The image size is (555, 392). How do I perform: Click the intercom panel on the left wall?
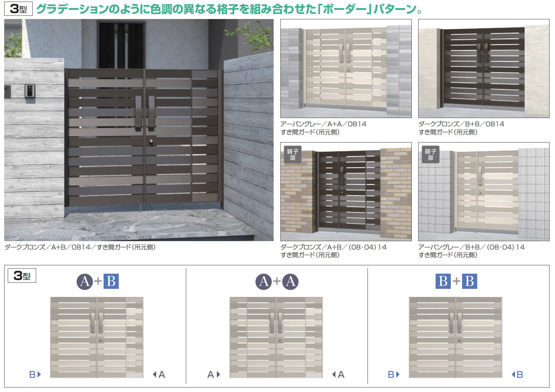[30, 91]
